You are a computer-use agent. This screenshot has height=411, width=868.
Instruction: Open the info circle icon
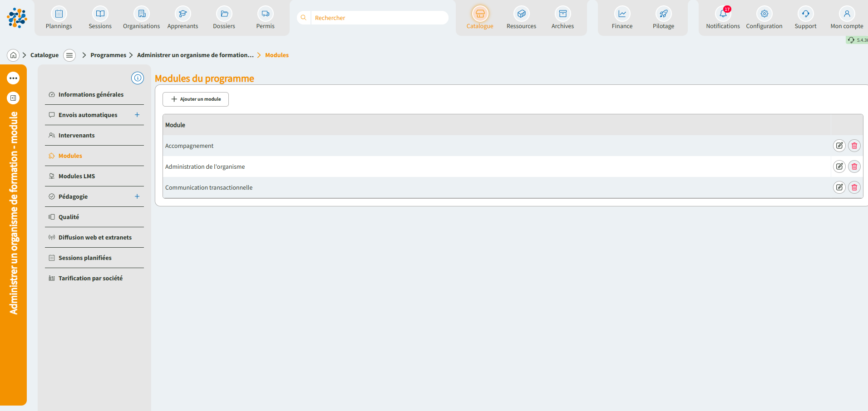click(138, 78)
